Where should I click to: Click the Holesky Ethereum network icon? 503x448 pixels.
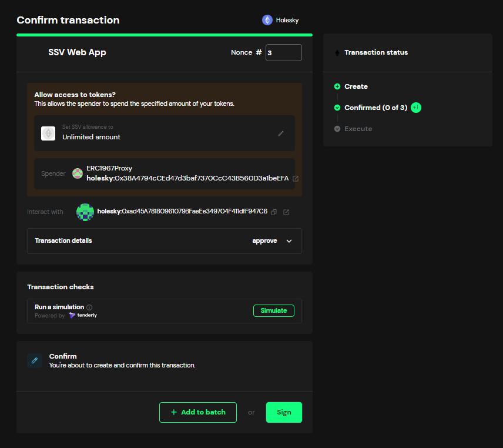pos(267,20)
